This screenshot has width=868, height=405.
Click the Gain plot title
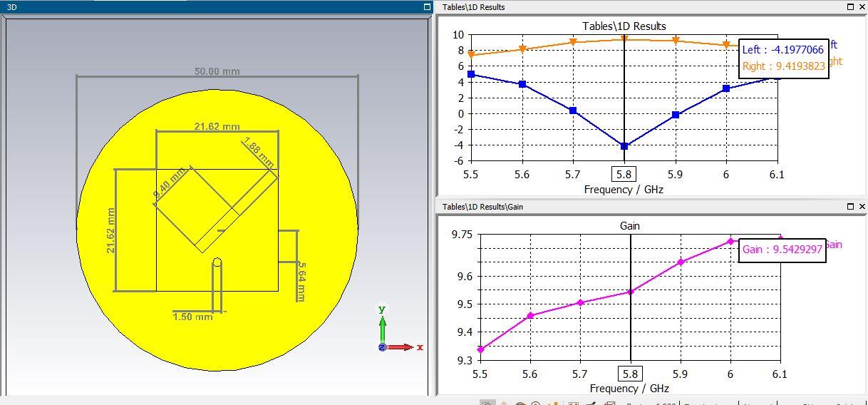[630, 226]
